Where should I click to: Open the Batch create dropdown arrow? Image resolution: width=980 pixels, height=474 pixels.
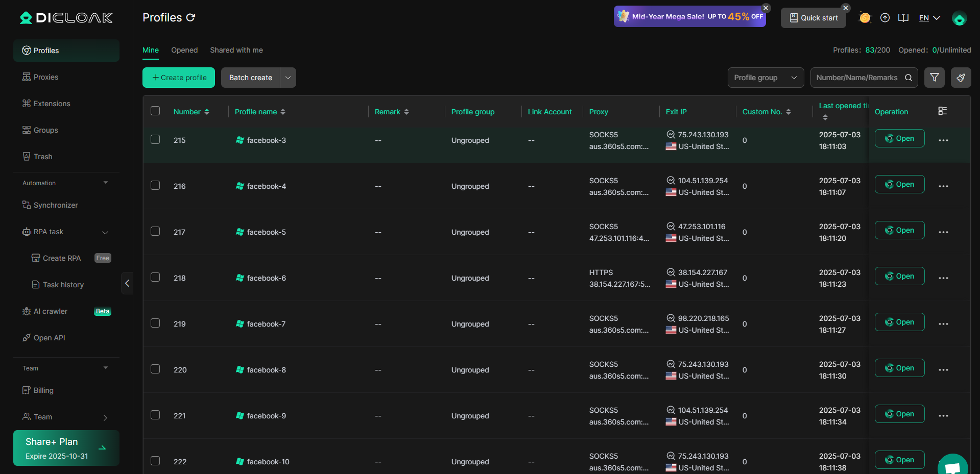(288, 78)
